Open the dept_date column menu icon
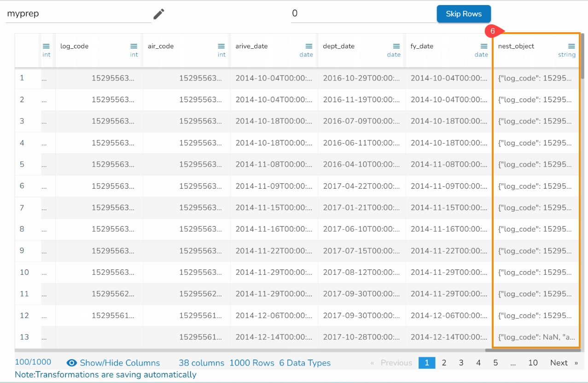The image size is (588, 383). click(396, 46)
